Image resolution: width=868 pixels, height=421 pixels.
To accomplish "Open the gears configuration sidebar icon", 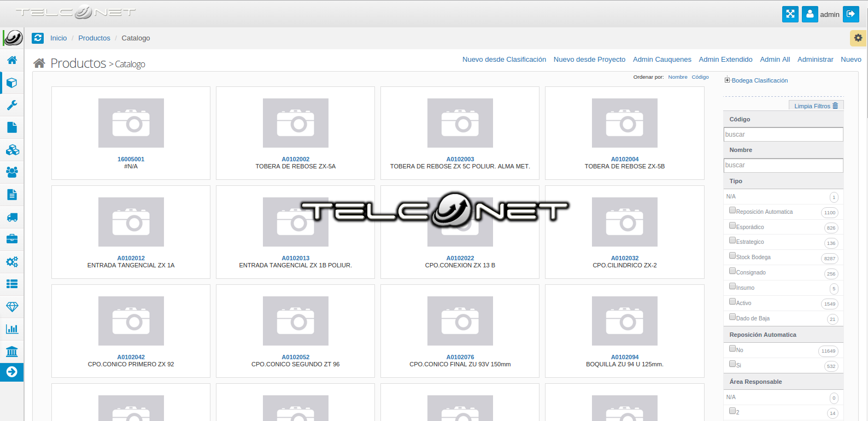I will [x=12, y=261].
